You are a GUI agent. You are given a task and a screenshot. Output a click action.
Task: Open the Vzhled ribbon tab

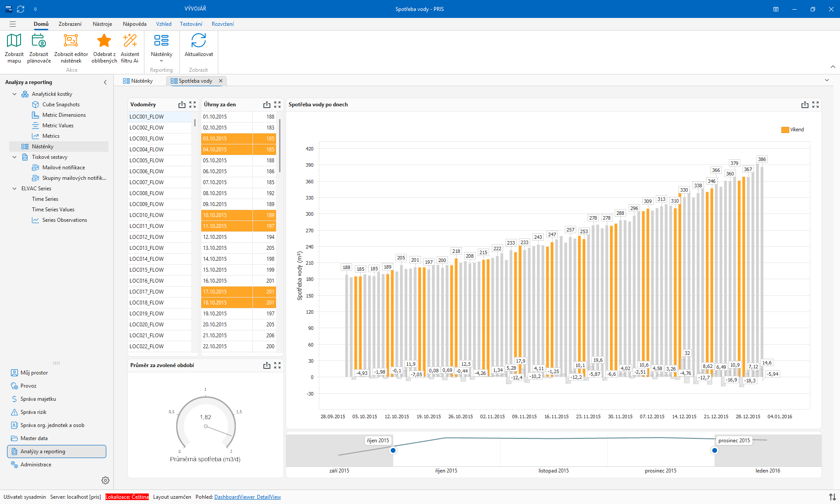click(164, 24)
